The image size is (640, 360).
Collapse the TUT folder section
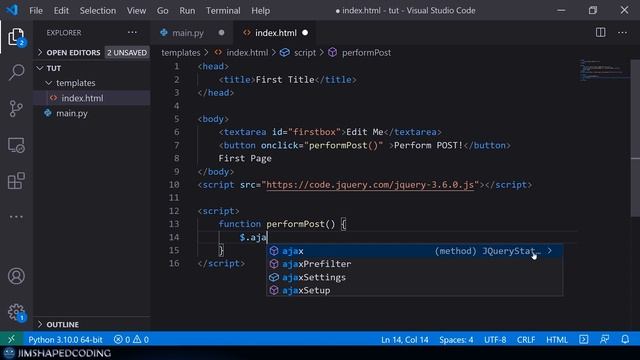pyautogui.click(x=53, y=68)
